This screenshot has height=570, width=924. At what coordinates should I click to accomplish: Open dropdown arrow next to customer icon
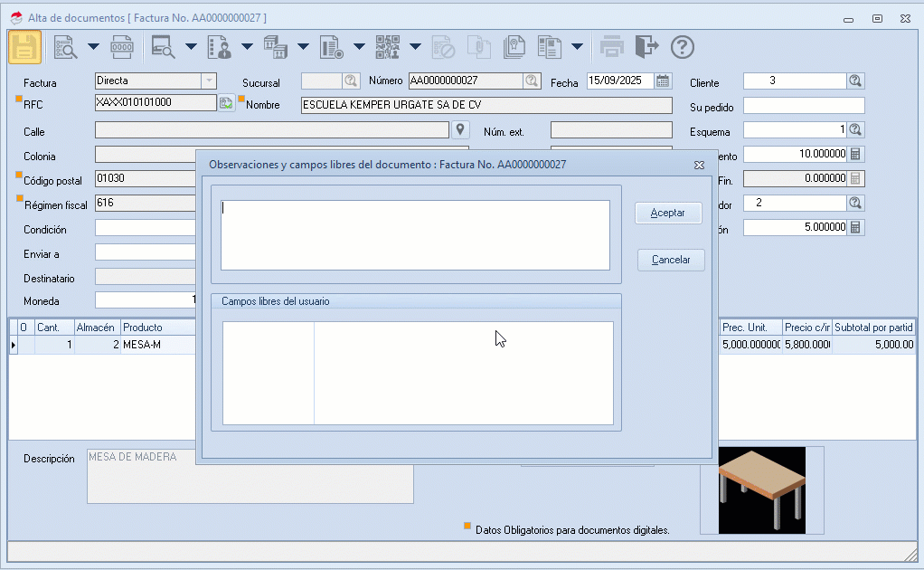tap(247, 47)
